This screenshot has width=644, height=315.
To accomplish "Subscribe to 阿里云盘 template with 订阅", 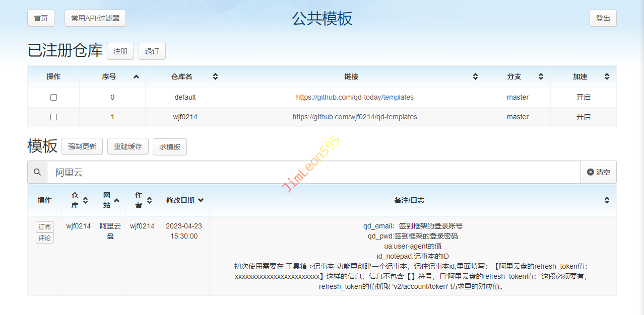I will tap(45, 227).
